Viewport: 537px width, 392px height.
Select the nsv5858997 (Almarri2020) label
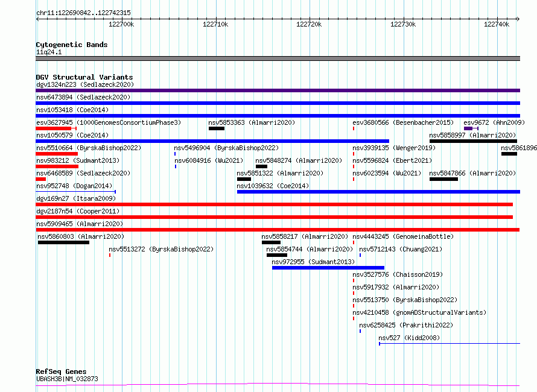coord(472,135)
